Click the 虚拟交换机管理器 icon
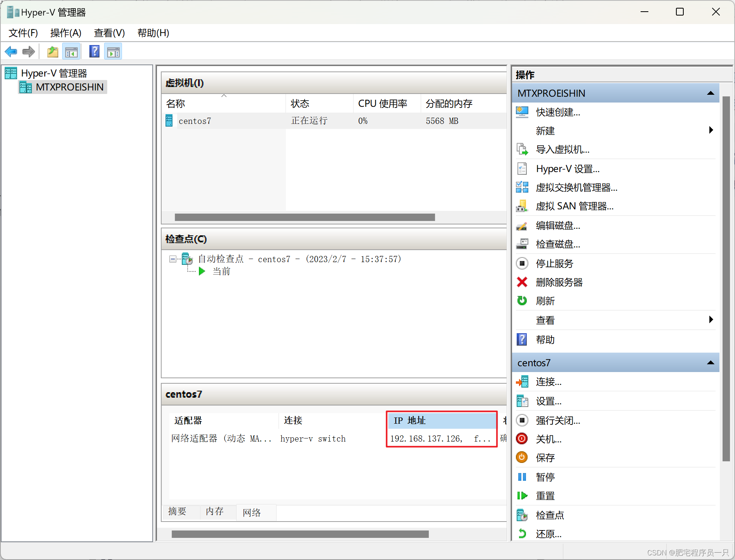735x560 pixels. pos(522,187)
